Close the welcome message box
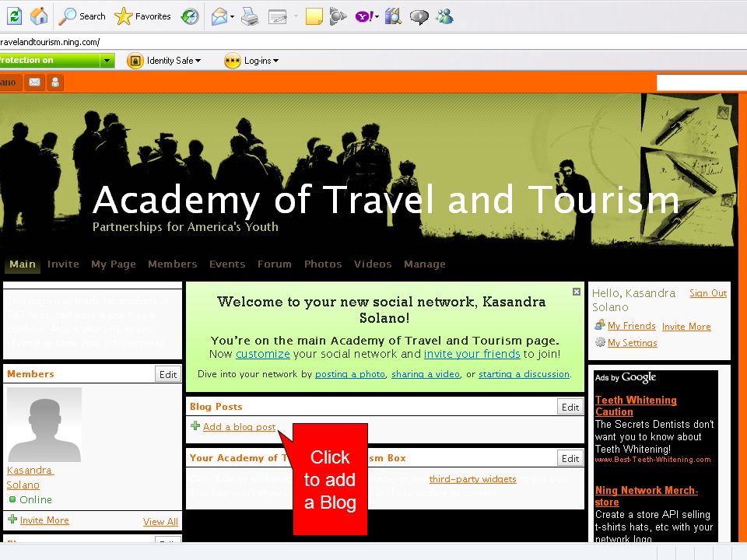The width and height of the screenshot is (747, 560). point(577,292)
